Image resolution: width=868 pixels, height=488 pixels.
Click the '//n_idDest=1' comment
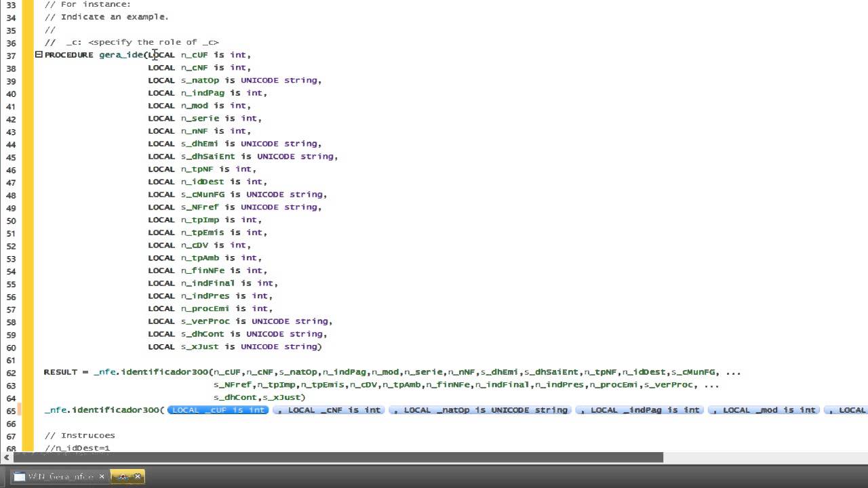(77, 448)
